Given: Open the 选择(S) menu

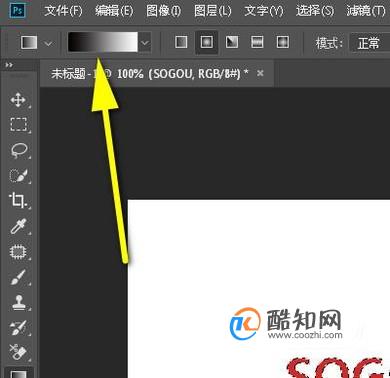Looking at the screenshot, I should (315, 11).
